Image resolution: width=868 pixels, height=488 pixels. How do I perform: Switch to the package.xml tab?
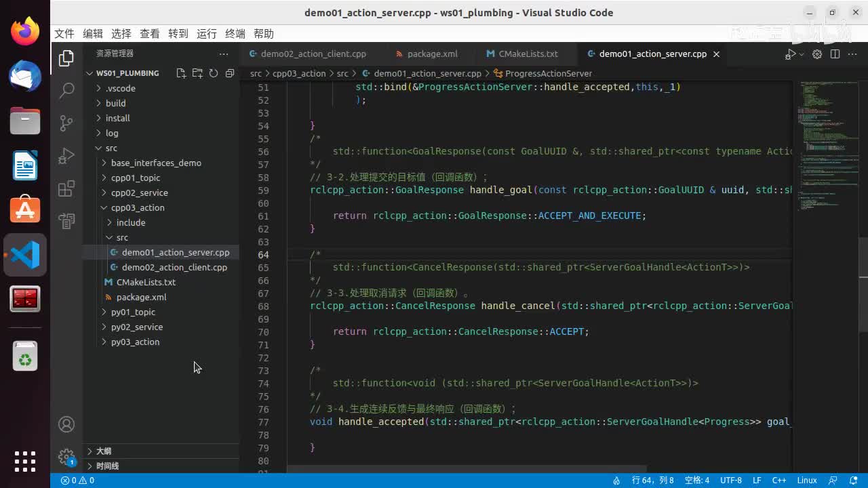coord(432,54)
